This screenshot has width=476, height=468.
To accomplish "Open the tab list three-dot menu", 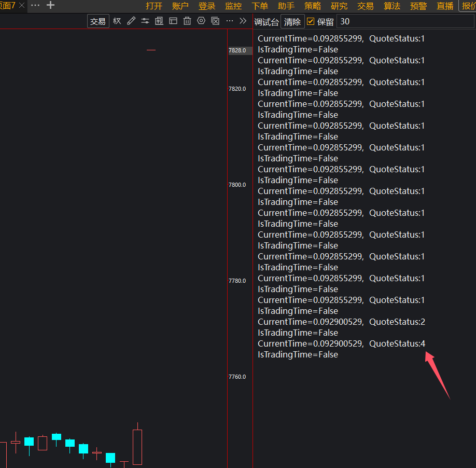I will (x=35, y=5).
